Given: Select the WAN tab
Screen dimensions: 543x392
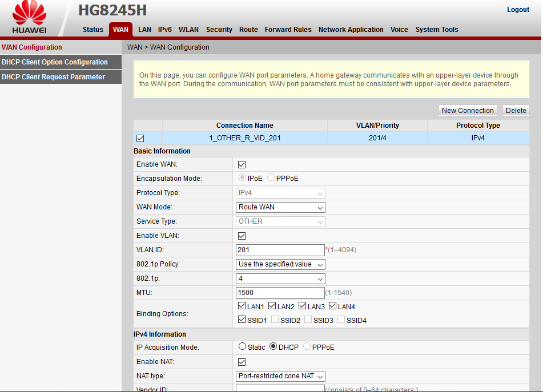Looking at the screenshot, I should (120, 30).
